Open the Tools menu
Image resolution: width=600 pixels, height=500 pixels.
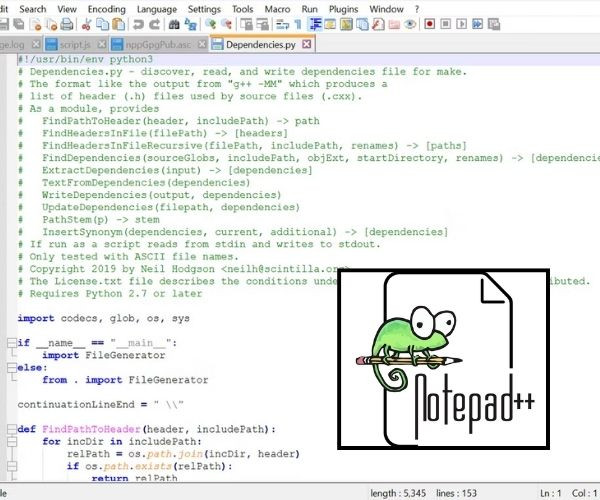pos(243,9)
